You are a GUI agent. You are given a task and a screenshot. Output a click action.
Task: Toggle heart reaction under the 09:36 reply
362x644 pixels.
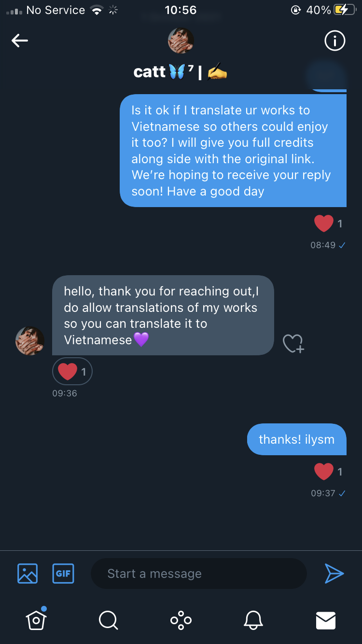72,371
